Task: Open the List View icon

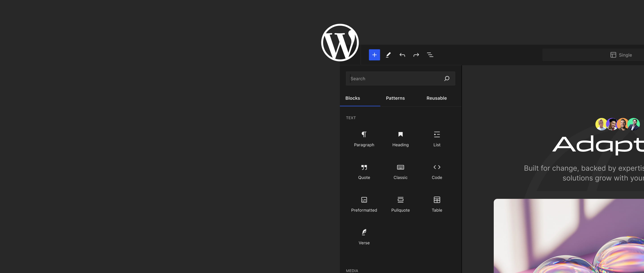Action: coord(430,55)
